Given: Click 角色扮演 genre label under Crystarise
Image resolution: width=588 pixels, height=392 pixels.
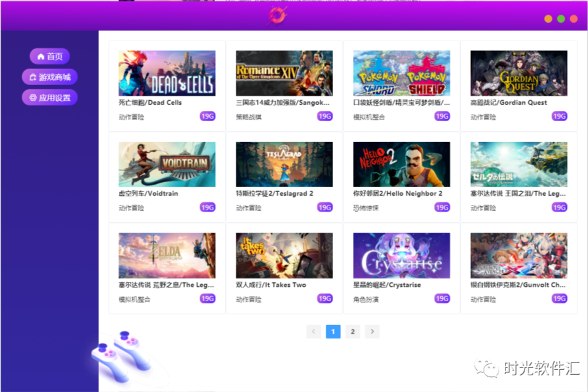Looking at the screenshot, I should click(x=366, y=300).
